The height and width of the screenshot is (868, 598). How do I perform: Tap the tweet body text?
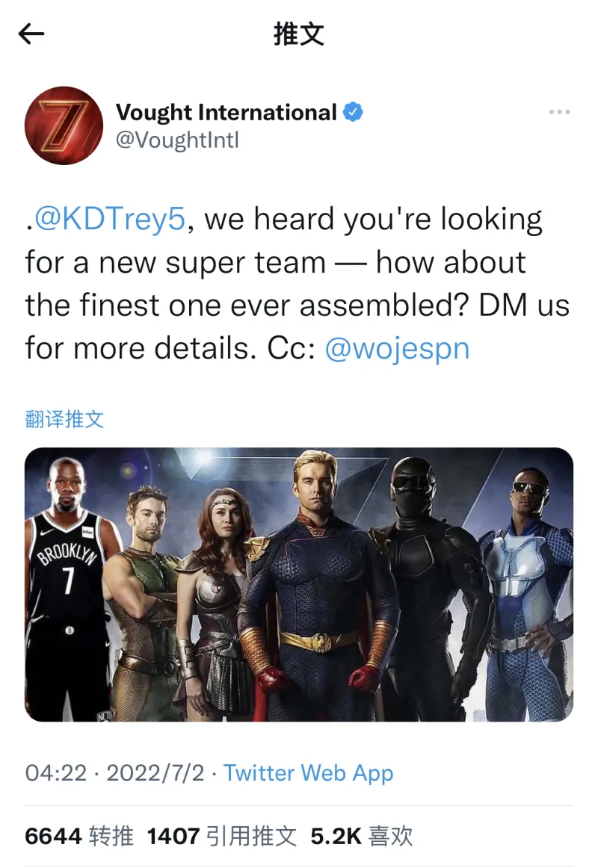pyautogui.click(x=298, y=283)
